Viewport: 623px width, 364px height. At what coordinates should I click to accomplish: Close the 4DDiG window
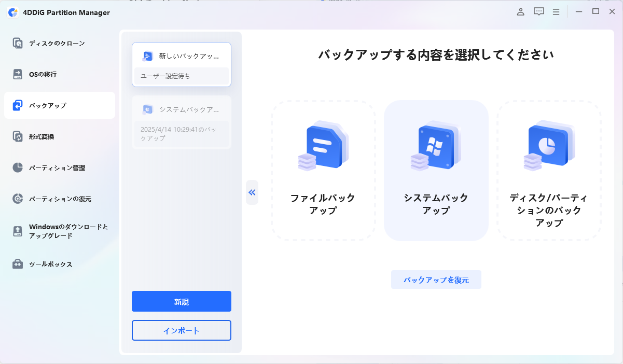click(612, 12)
